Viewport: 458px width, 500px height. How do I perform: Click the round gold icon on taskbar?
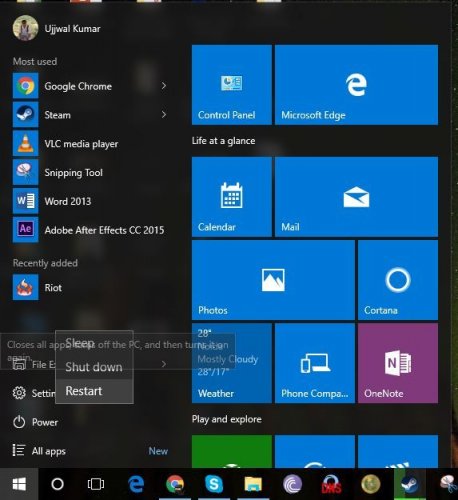pos(371,484)
